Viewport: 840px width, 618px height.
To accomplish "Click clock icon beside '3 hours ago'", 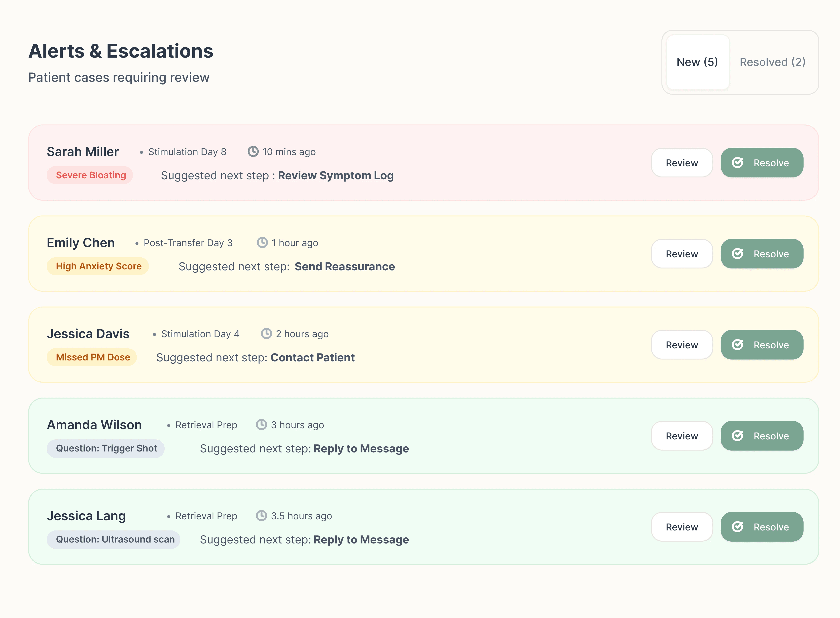I will 261,425.
